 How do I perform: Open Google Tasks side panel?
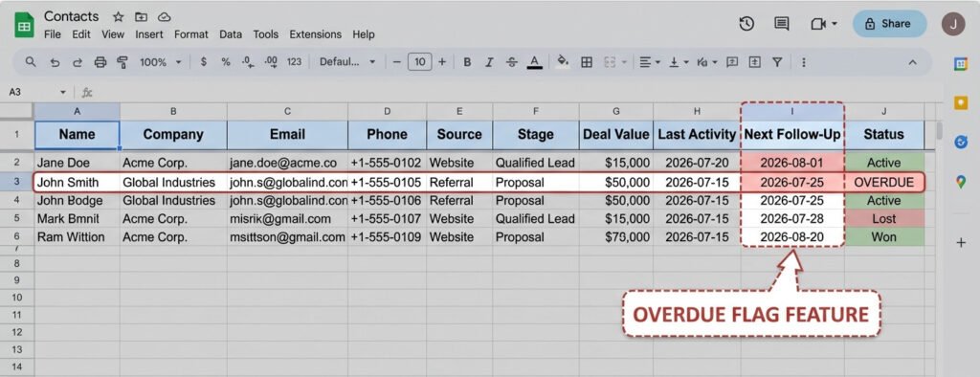click(x=961, y=143)
